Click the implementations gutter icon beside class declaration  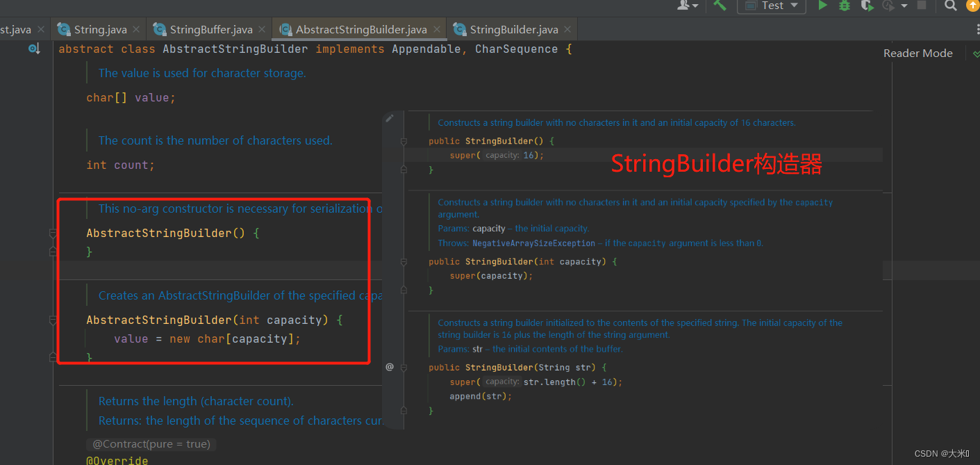pyautogui.click(x=34, y=49)
